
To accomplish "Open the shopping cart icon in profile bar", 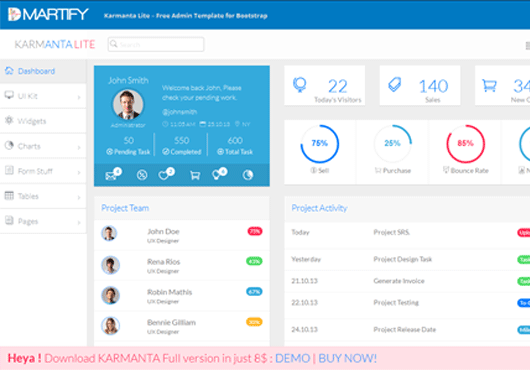I will click(195, 175).
